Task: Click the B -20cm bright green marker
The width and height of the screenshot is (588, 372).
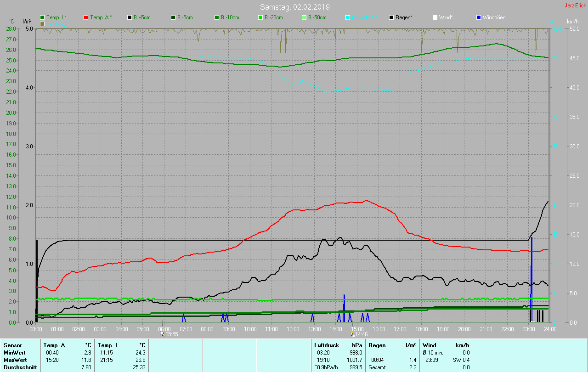Action: point(260,17)
